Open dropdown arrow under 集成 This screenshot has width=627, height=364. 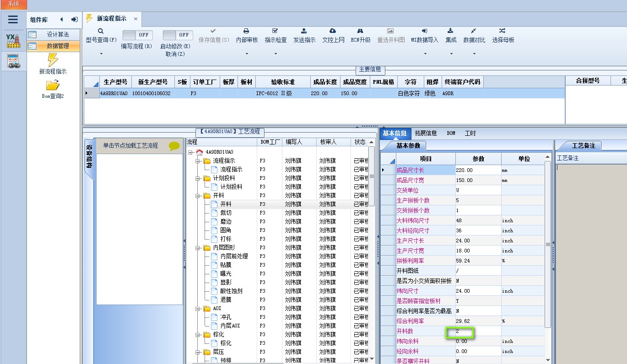pyautogui.click(x=451, y=54)
